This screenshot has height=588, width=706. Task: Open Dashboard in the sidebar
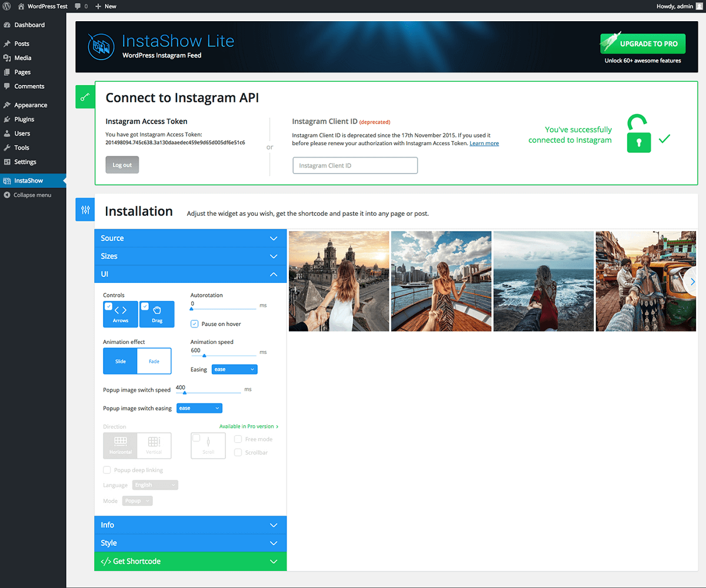coord(29,25)
